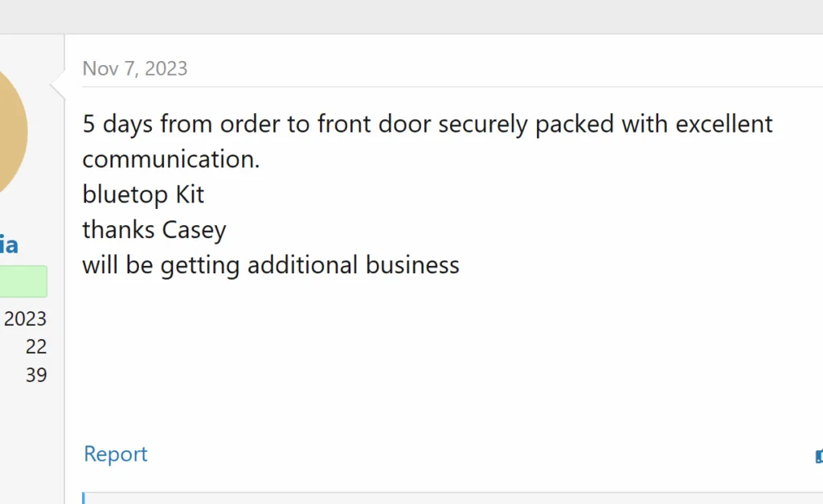Click the gray header bar above the post
Image resolution: width=823 pixels, height=504 pixels.
point(411,16)
